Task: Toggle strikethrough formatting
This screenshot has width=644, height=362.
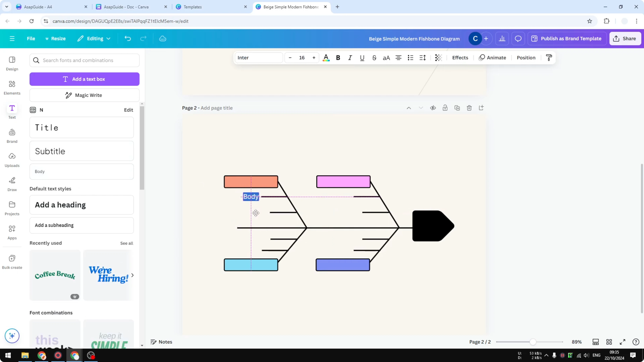Action: pos(374,58)
